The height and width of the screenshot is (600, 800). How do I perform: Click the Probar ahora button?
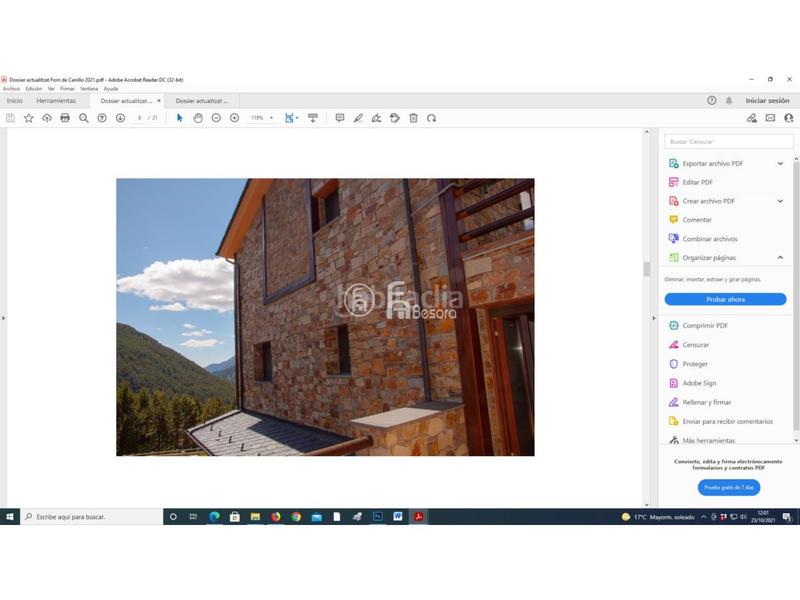click(725, 299)
